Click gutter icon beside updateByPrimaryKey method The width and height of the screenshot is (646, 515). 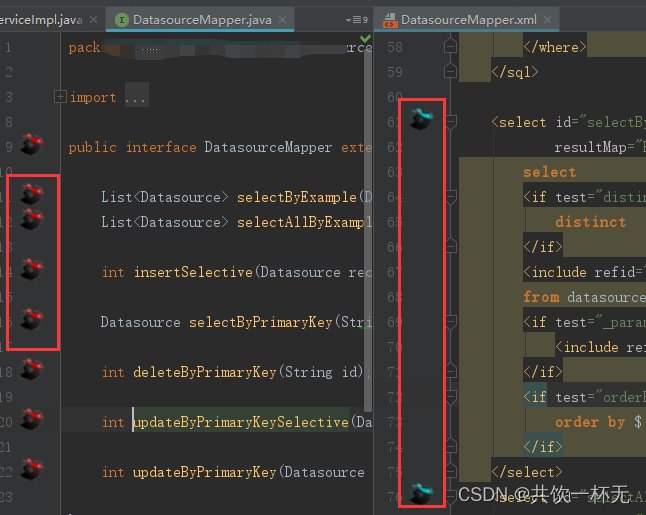(x=32, y=468)
